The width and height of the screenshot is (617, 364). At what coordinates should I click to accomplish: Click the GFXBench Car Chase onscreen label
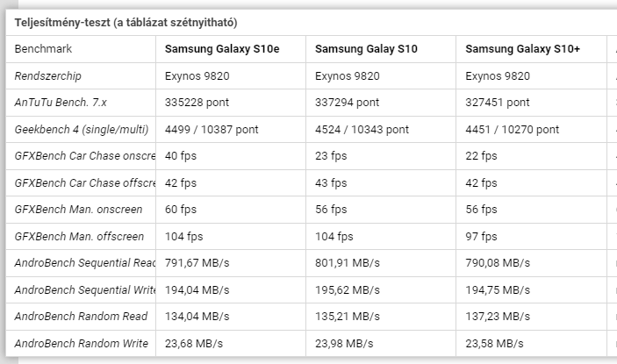point(85,156)
